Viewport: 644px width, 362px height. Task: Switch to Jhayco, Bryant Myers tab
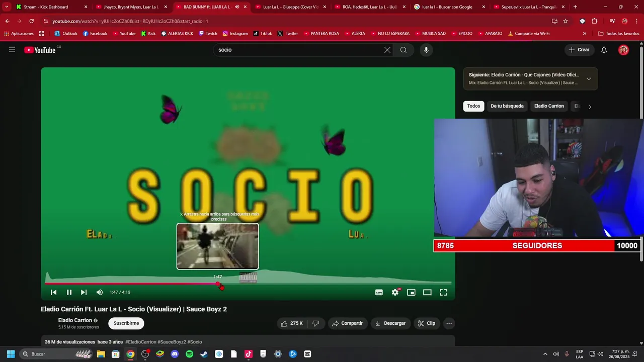point(131,7)
